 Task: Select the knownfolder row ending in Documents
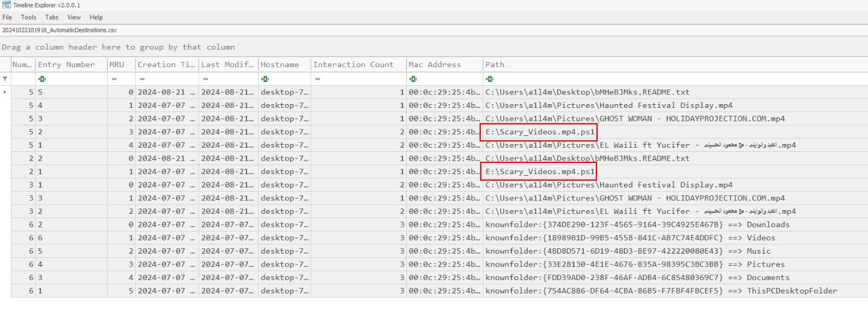click(434, 278)
